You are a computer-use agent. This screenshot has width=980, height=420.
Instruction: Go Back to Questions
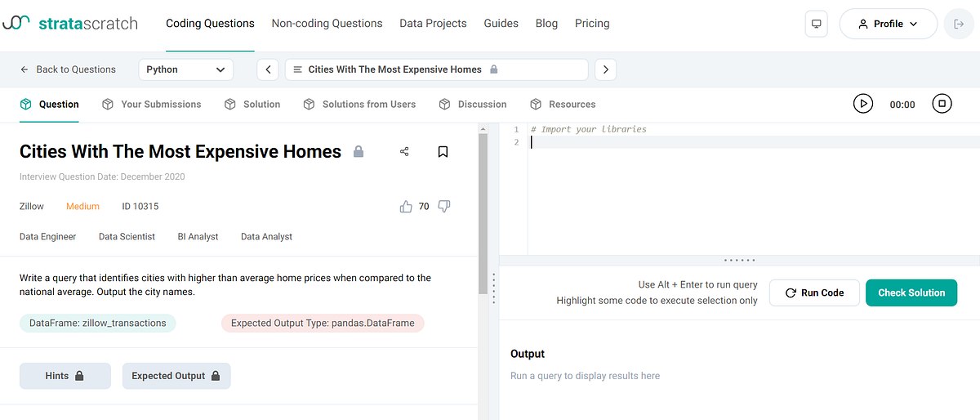[x=68, y=69]
